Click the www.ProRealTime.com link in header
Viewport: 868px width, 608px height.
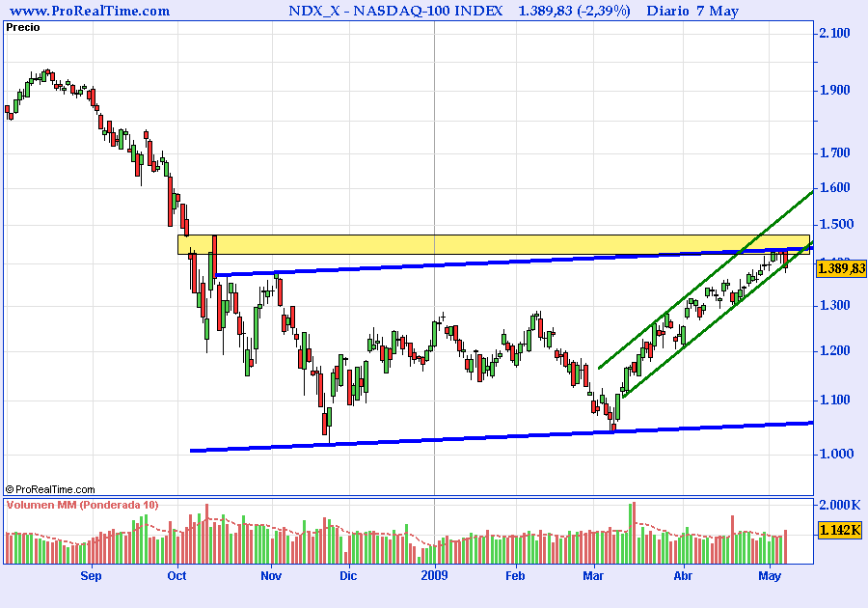point(90,12)
